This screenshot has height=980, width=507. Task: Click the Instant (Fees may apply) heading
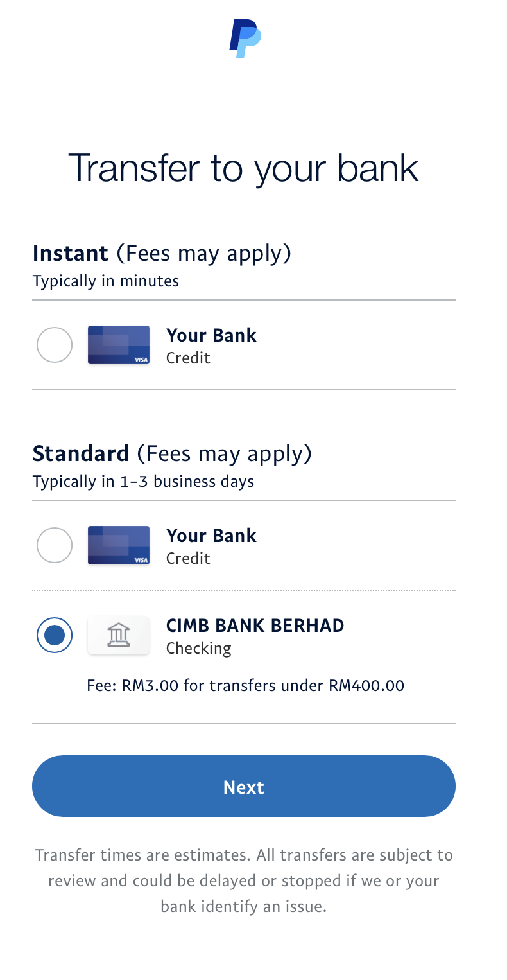point(162,254)
